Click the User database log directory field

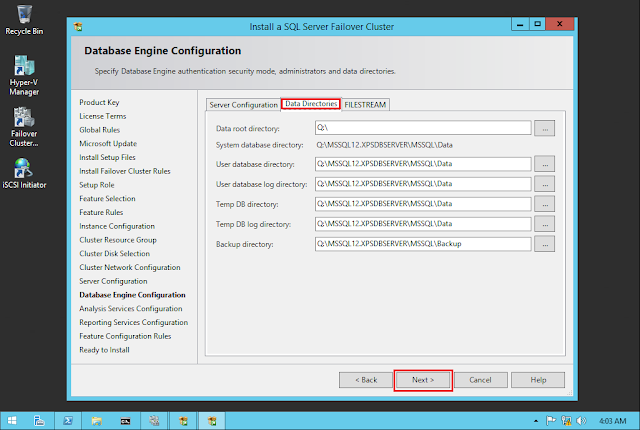(423, 184)
